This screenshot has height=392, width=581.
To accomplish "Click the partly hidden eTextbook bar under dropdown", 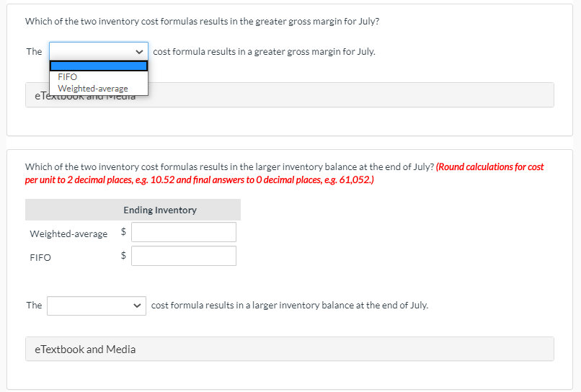I will pos(346,95).
